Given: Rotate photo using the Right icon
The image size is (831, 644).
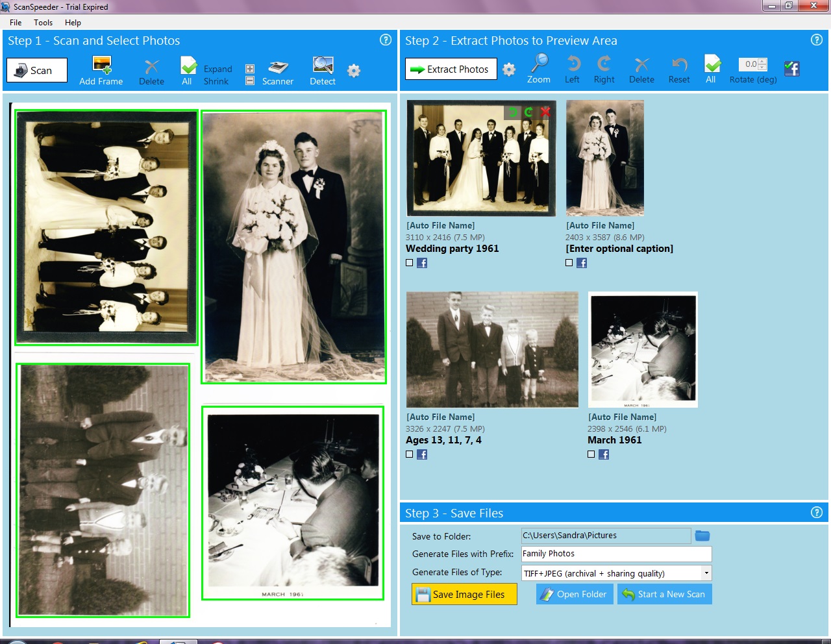Looking at the screenshot, I should [604, 64].
